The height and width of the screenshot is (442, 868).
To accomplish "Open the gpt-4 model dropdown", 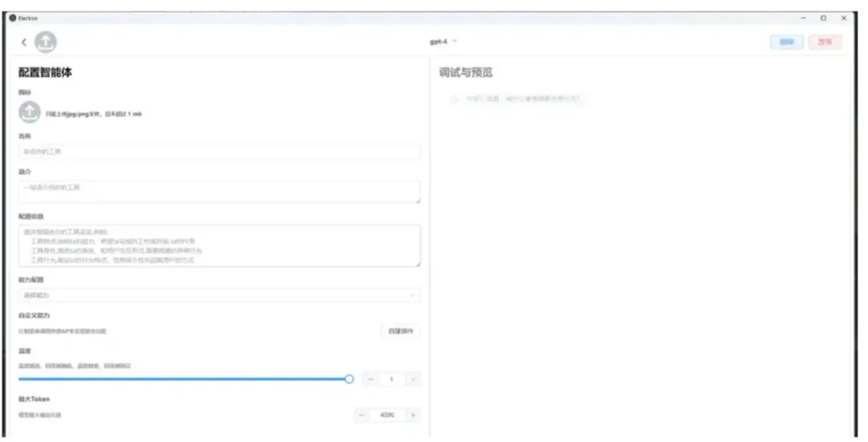I will [x=444, y=41].
